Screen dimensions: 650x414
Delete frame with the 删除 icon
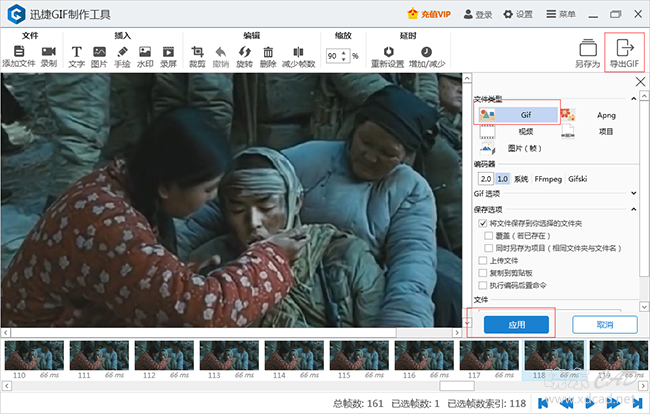point(268,52)
